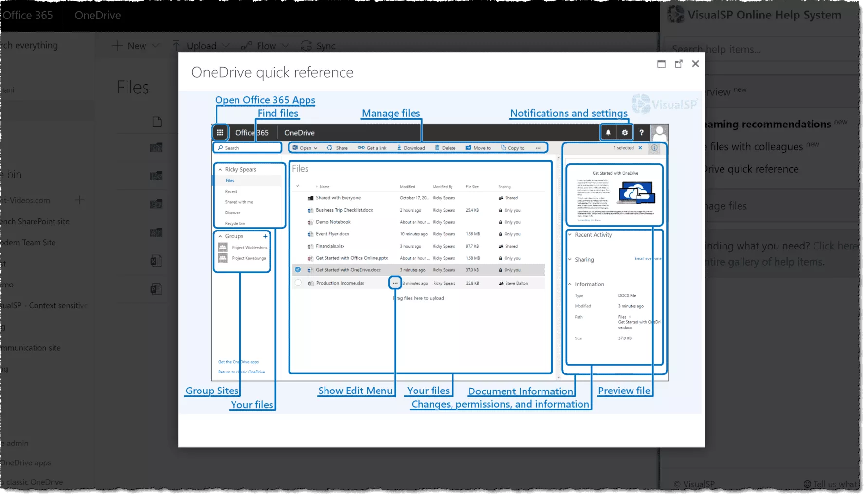Select the checkbox above the Name column

298,186
